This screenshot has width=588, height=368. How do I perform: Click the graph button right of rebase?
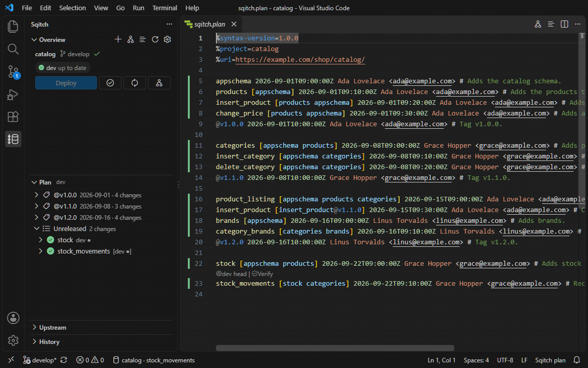(159, 83)
